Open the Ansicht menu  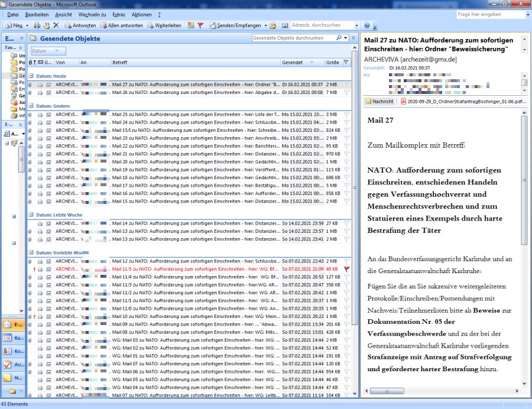click(63, 15)
